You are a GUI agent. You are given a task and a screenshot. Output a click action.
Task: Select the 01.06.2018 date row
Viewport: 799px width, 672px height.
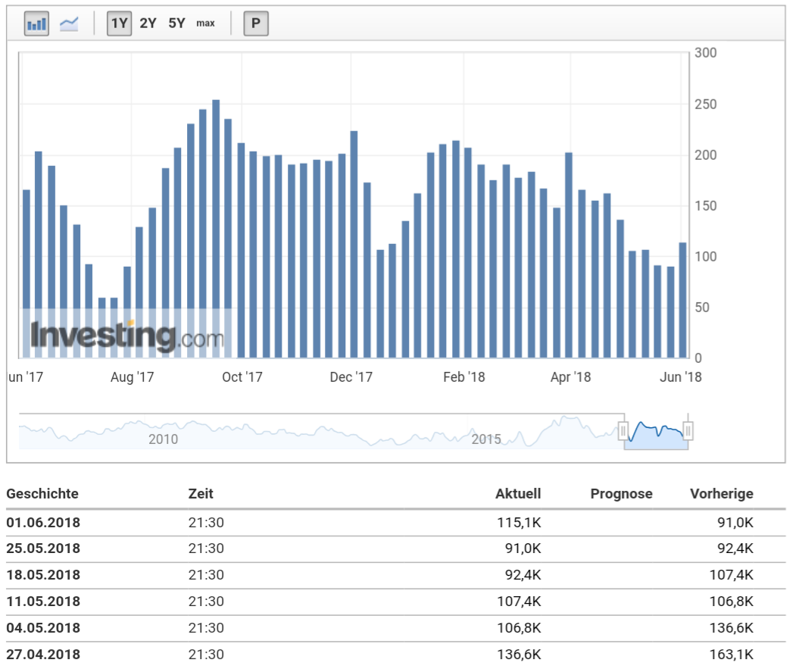point(396,523)
